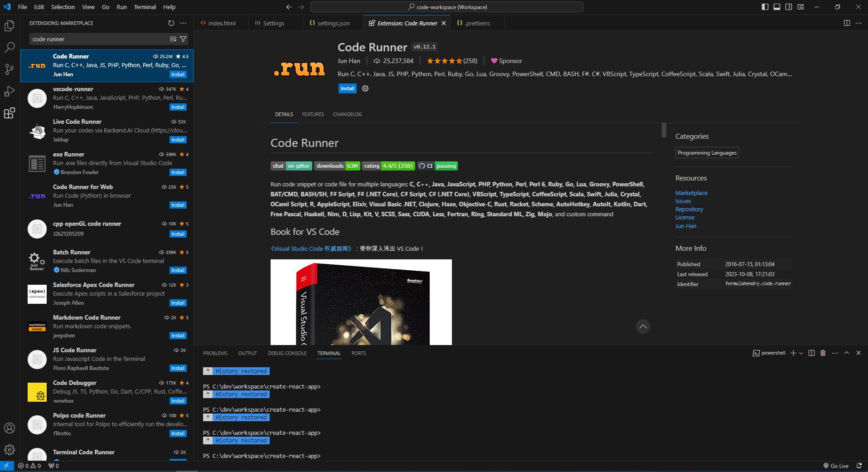
Task: Click the Sponsor link
Action: pyautogui.click(x=506, y=61)
